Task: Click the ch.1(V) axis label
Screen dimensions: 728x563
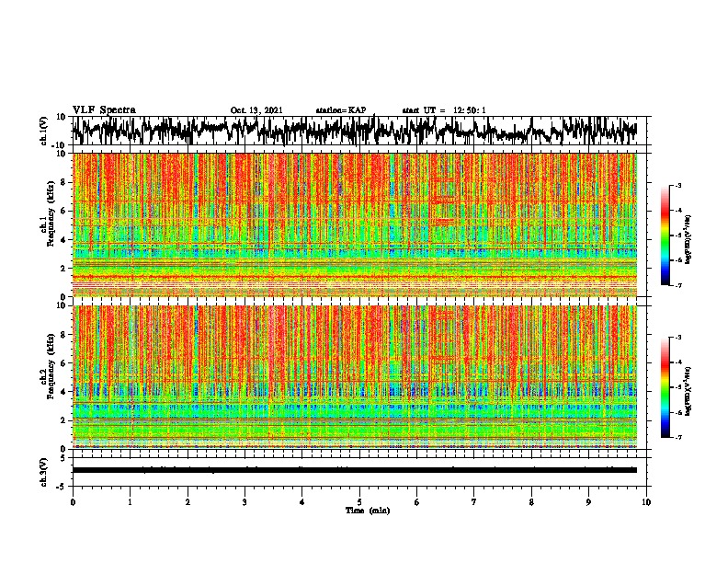Action: click(x=43, y=131)
